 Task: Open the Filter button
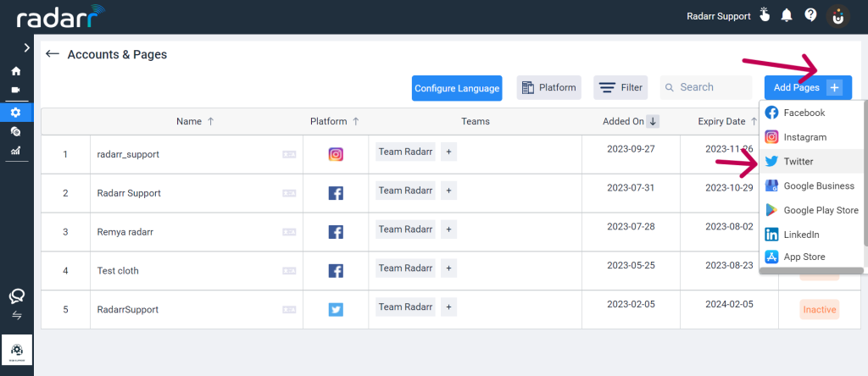[x=620, y=87]
